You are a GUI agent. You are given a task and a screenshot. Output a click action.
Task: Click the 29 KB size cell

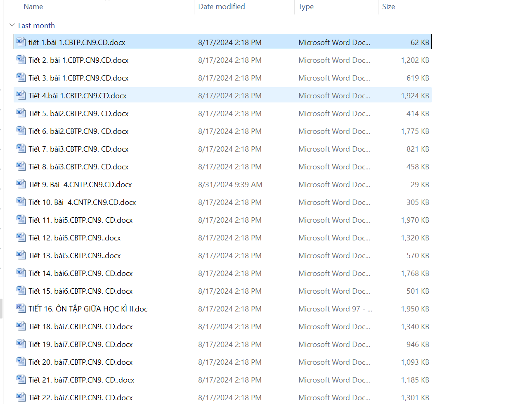420,185
